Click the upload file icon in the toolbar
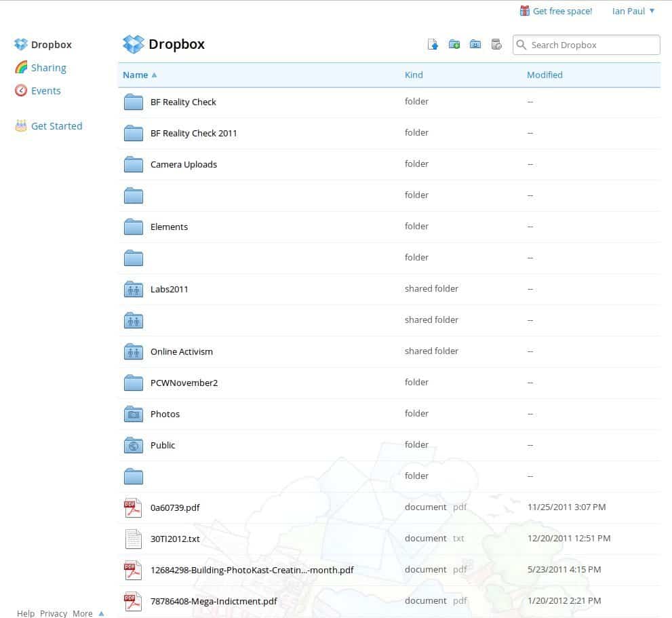 pos(433,44)
